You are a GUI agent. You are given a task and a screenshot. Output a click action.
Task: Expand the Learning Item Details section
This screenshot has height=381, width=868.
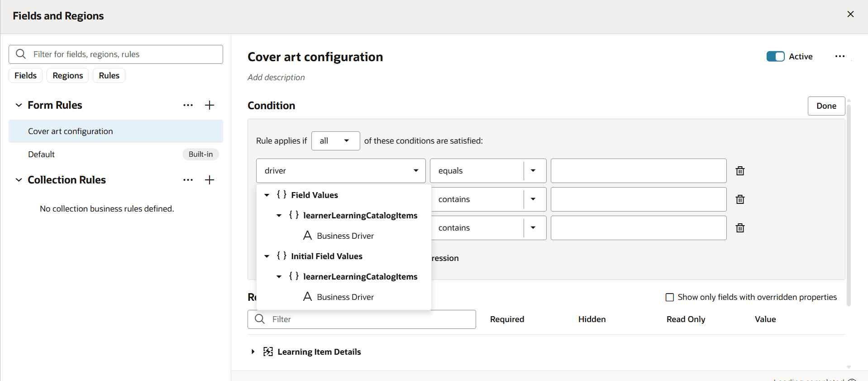253,352
